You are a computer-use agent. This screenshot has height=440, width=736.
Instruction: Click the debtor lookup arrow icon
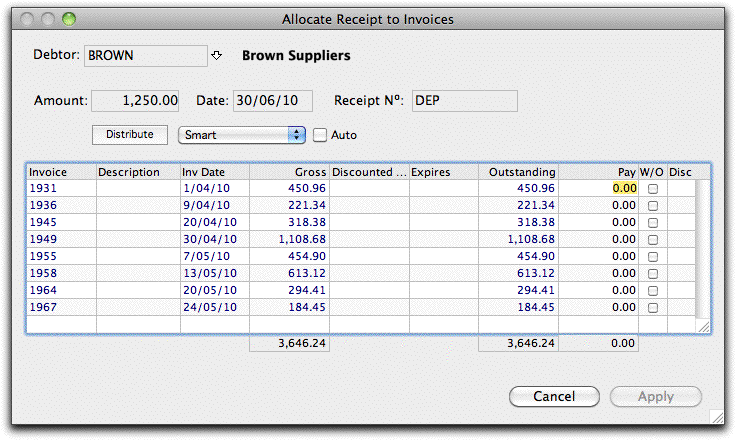216,55
